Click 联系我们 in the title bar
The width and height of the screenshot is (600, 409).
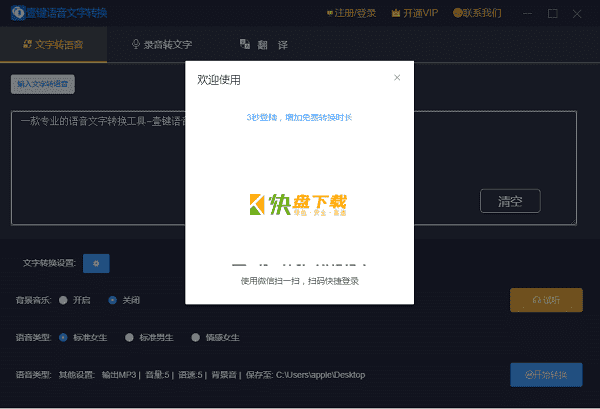[x=477, y=13]
